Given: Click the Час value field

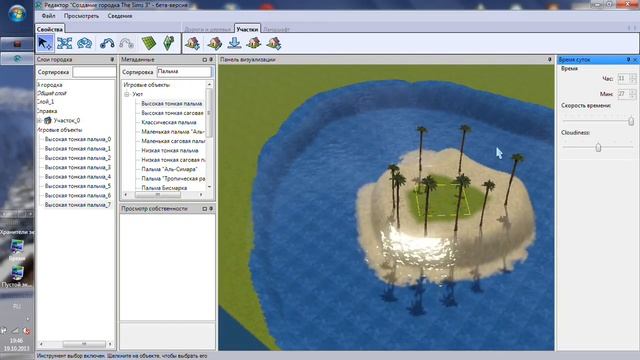Looking at the screenshot, I should (x=623, y=78).
